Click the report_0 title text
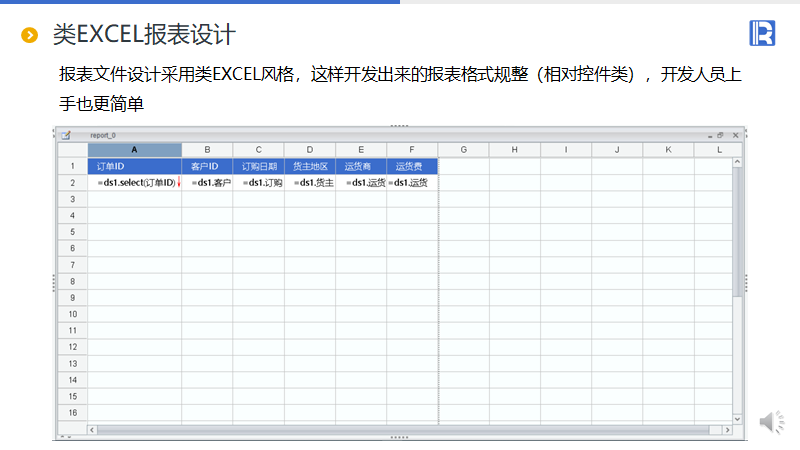 click(x=103, y=135)
